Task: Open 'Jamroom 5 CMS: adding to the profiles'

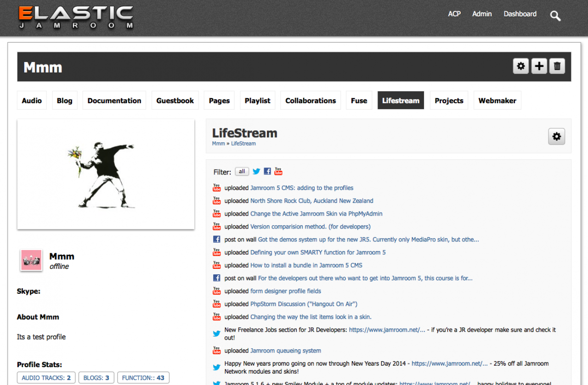Action: (x=302, y=188)
